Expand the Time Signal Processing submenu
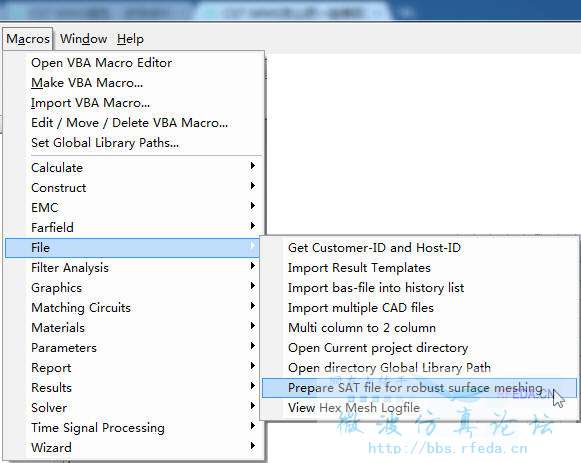 pos(133,427)
